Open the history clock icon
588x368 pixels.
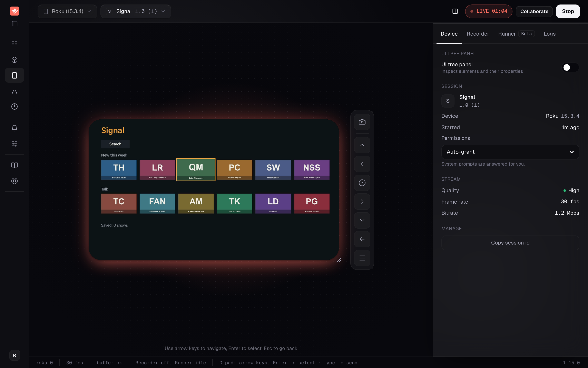pyautogui.click(x=14, y=107)
